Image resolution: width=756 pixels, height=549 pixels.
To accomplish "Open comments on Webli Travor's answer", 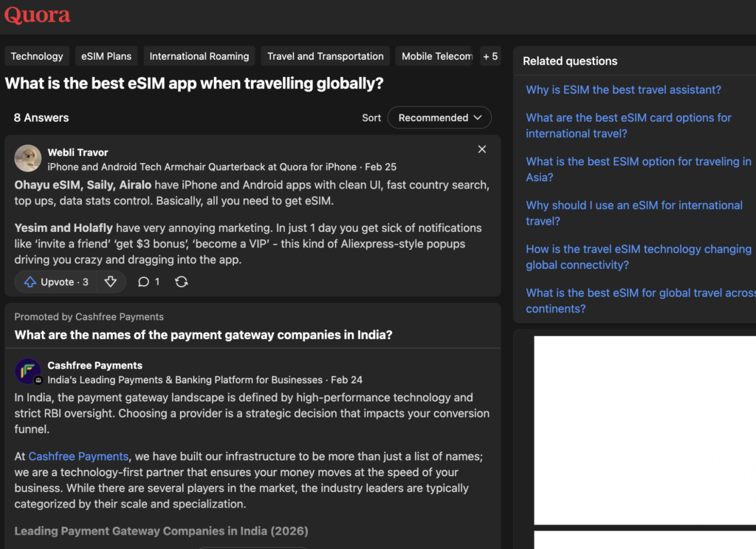I will pos(148,282).
